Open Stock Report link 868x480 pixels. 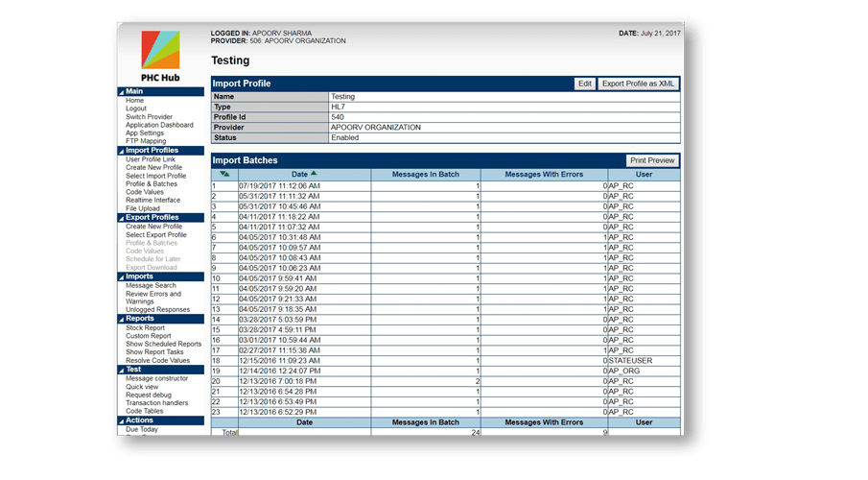pos(145,328)
